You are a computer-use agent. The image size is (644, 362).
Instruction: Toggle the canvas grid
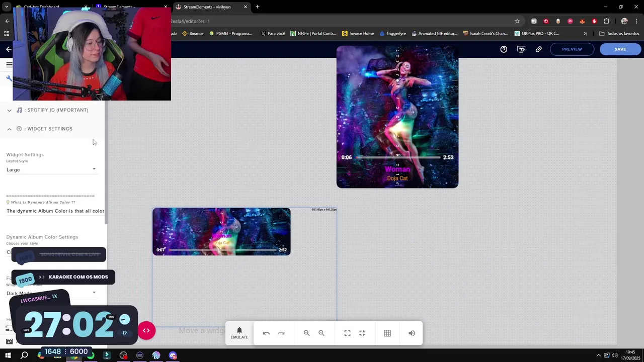[x=387, y=333]
